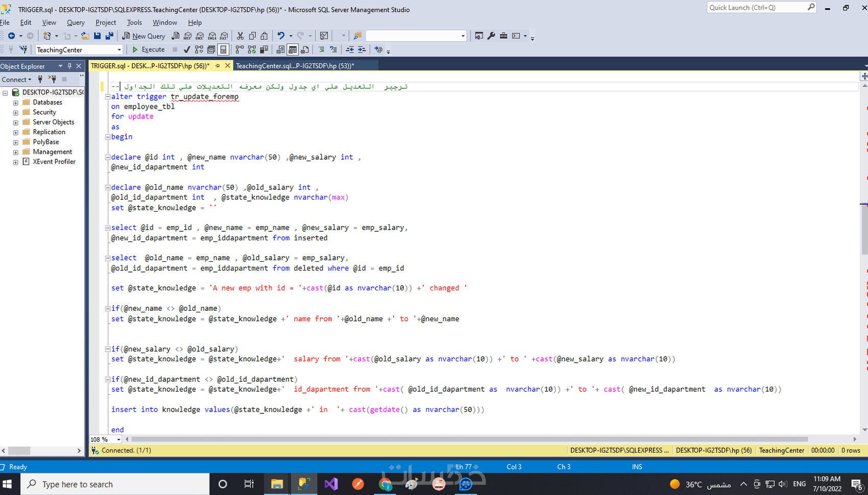Screen dimensions: 868x495
Task: Click the Paste clipboard icon
Action: point(264,36)
